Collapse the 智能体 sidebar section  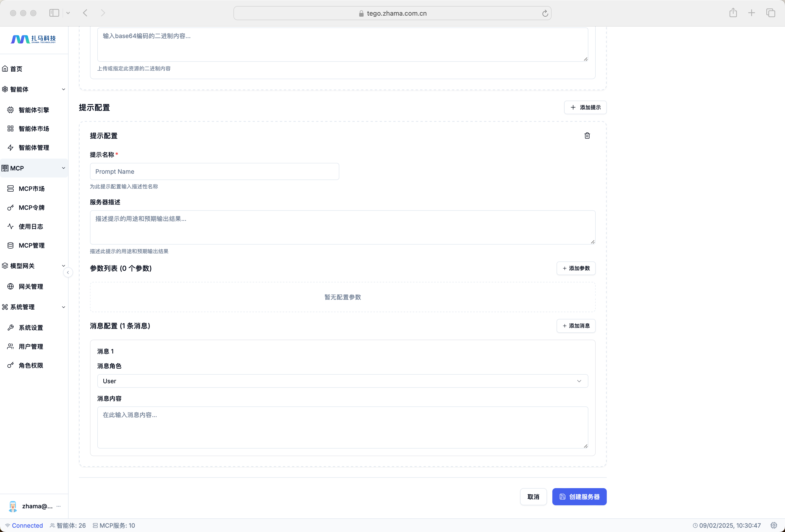click(64, 89)
